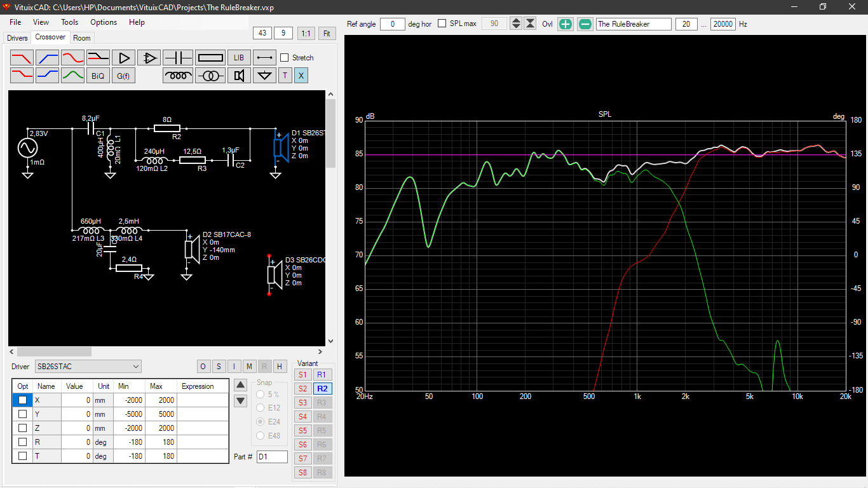Open the LIB component library

pyautogui.click(x=239, y=58)
